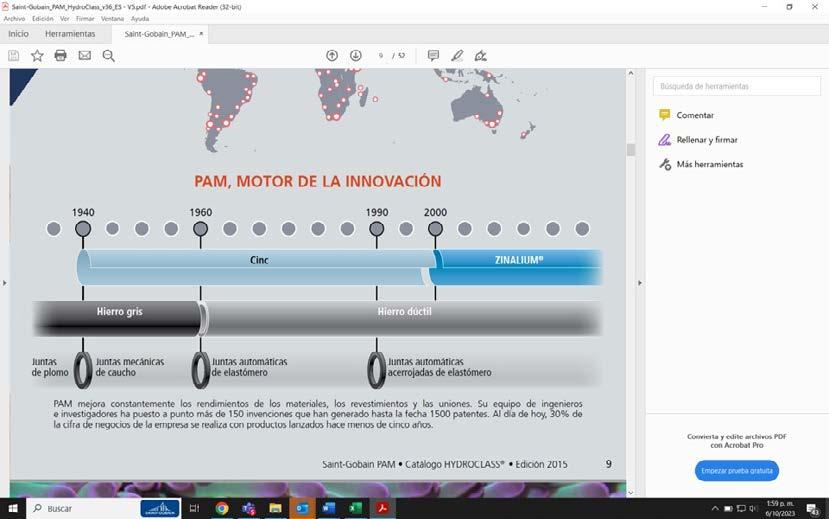Open the Edición menu
Viewport: 829px width, 519px height.
pyautogui.click(x=42, y=18)
